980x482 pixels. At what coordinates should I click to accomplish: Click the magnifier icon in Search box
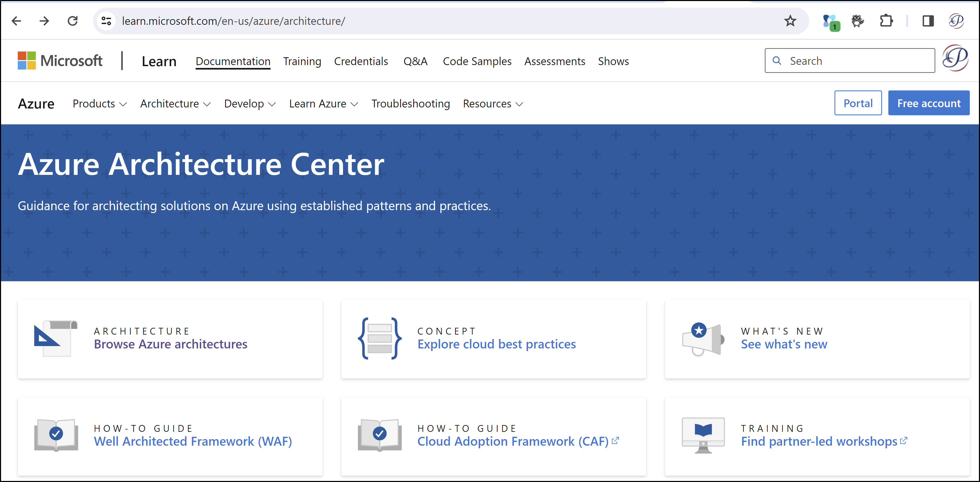(777, 61)
